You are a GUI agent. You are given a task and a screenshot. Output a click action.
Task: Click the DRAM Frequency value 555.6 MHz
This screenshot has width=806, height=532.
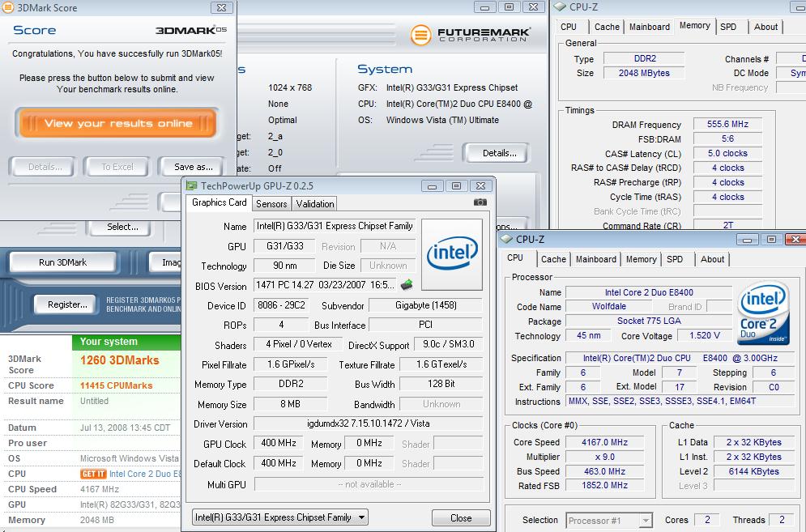point(727,124)
